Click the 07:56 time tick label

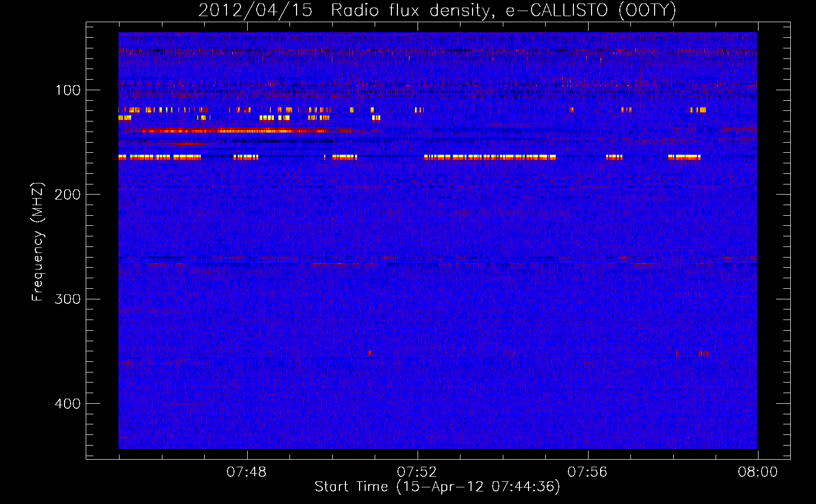coord(588,472)
